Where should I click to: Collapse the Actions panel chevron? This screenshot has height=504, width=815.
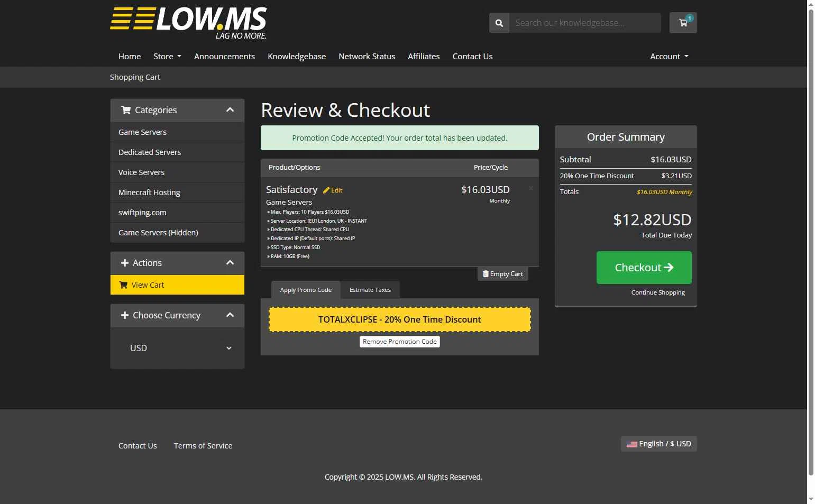[230, 263]
